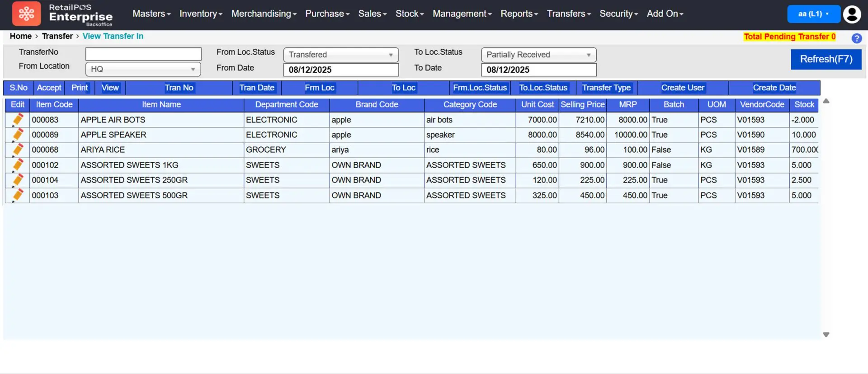Edit APPLE AIR BOTS row pencil icon
This screenshot has height=374, width=868.
[18, 120]
